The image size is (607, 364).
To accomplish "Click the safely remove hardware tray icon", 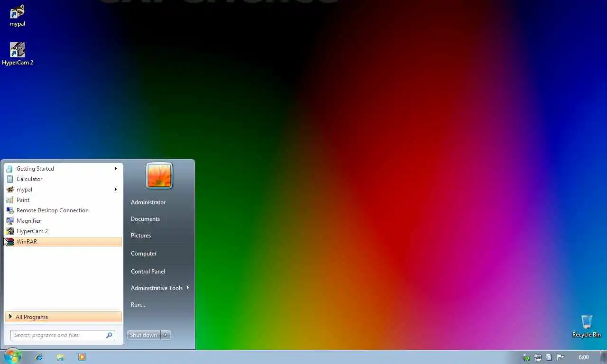I will (526, 357).
